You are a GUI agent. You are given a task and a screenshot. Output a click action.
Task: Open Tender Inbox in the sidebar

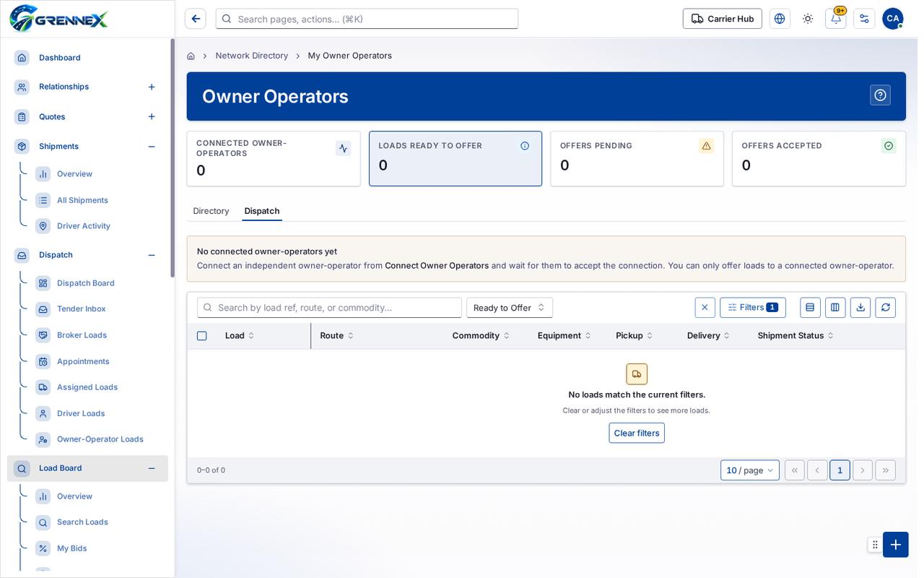coord(82,309)
